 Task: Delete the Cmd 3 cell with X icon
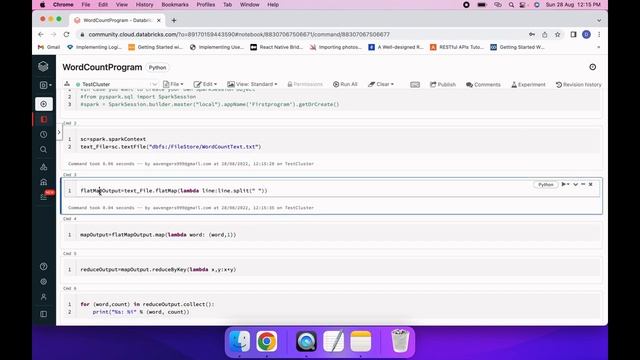(x=591, y=184)
